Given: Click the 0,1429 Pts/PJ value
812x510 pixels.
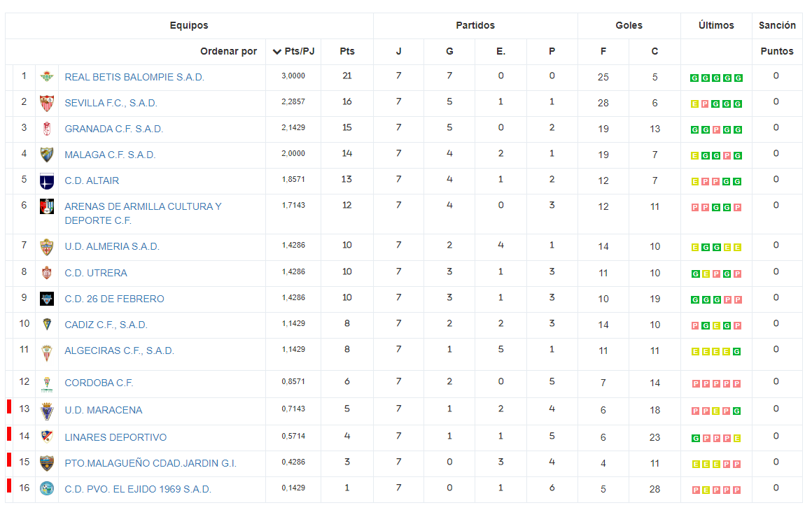Looking at the screenshot, I should (x=293, y=488).
